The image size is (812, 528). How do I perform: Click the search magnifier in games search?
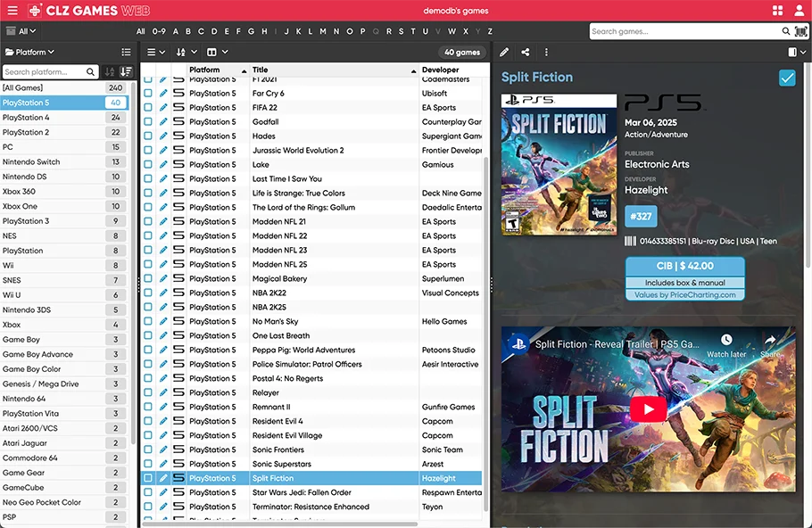tap(785, 31)
